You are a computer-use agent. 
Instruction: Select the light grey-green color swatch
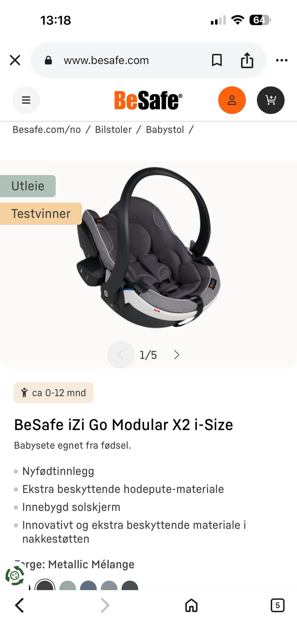coord(67,585)
